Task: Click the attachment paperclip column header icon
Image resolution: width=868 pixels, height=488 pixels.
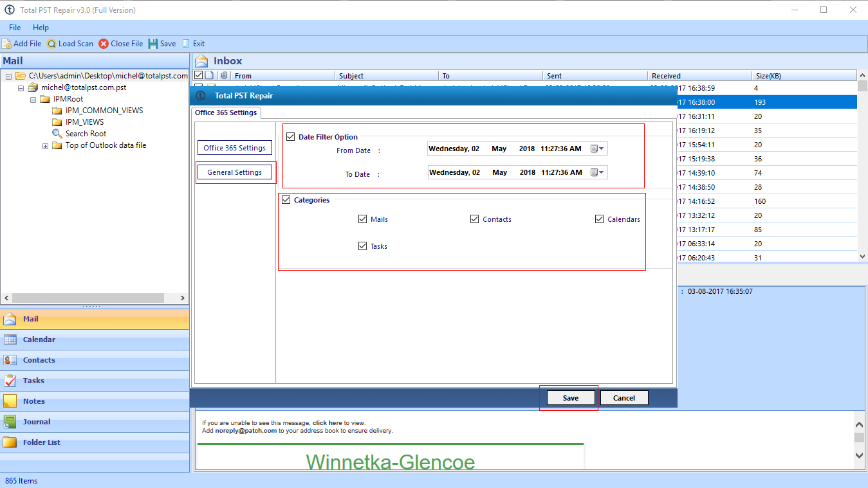Action: click(224, 75)
